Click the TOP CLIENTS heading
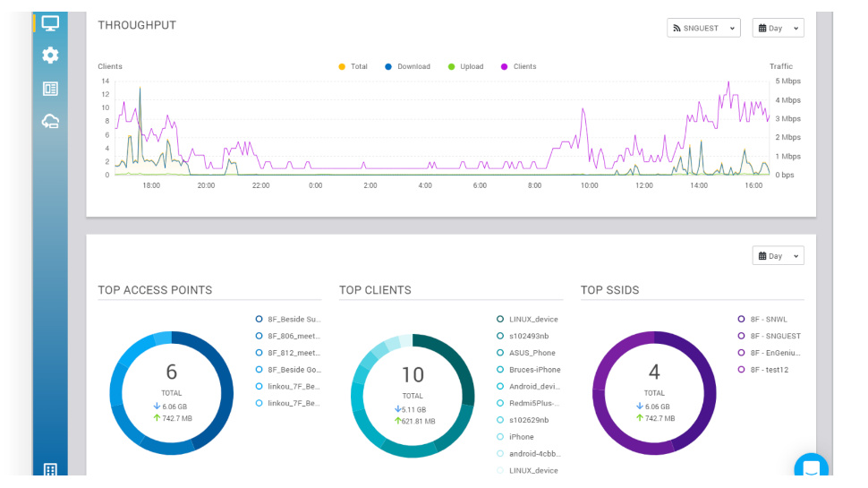 [x=375, y=290]
